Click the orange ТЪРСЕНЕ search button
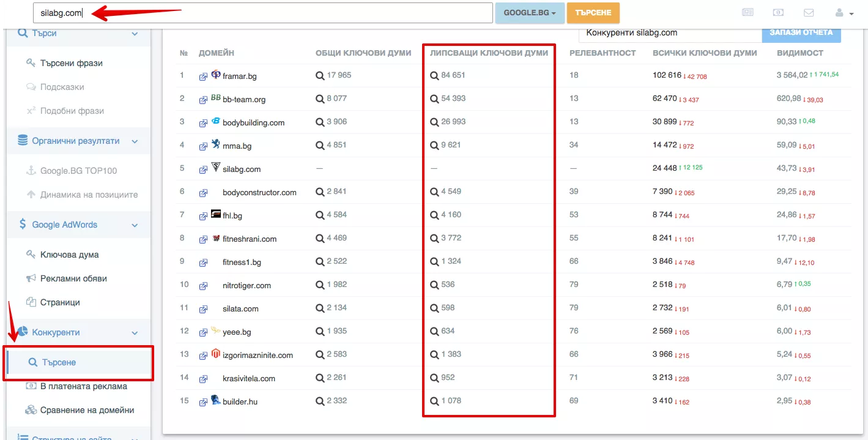868x440 pixels. (x=593, y=13)
